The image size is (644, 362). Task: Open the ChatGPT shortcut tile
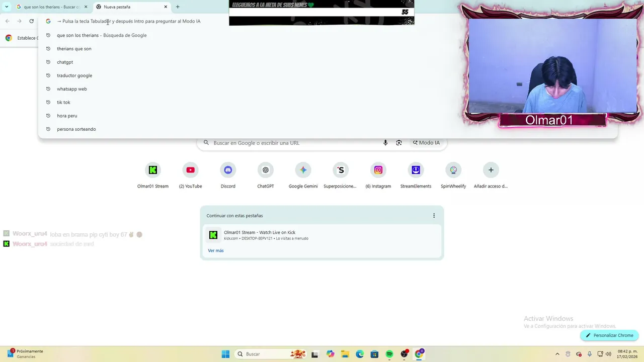[266, 175]
